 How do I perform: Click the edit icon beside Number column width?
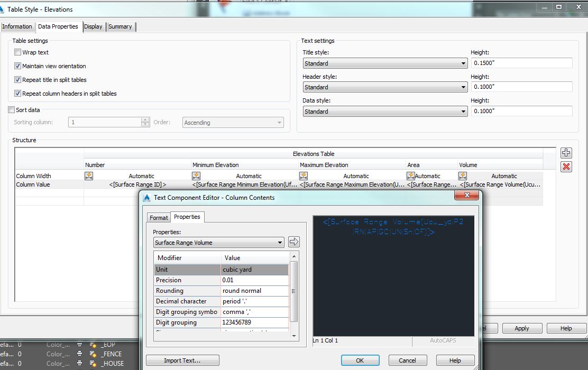point(90,175)
